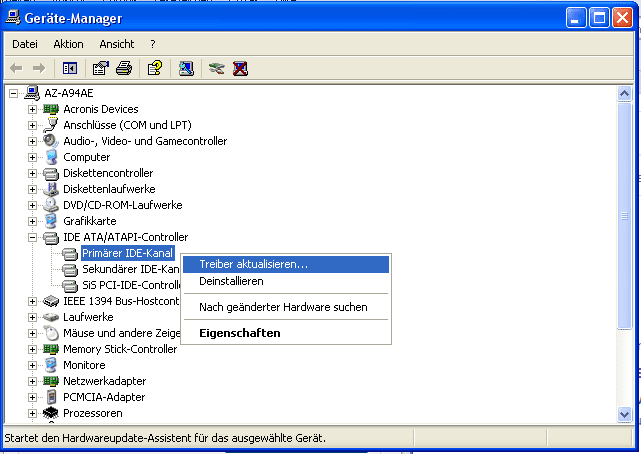
Task: Collapse the AZ-A94AE root node
Action: pos(13,94)
